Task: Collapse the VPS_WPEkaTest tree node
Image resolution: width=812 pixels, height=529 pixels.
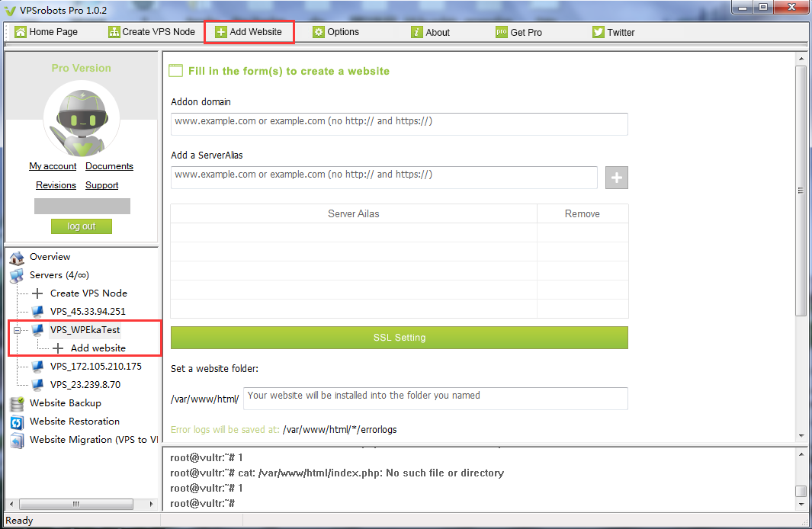Action: (x=17, y=330)
